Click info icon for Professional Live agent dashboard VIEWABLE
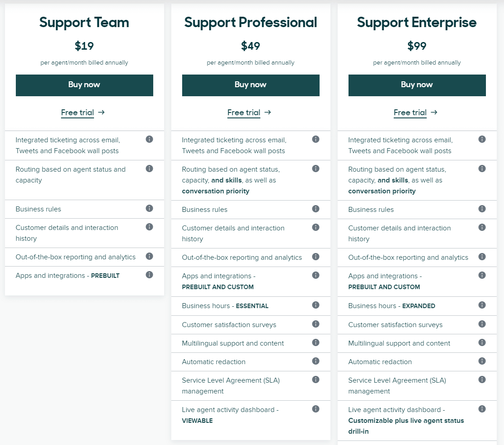 point(316,409)
